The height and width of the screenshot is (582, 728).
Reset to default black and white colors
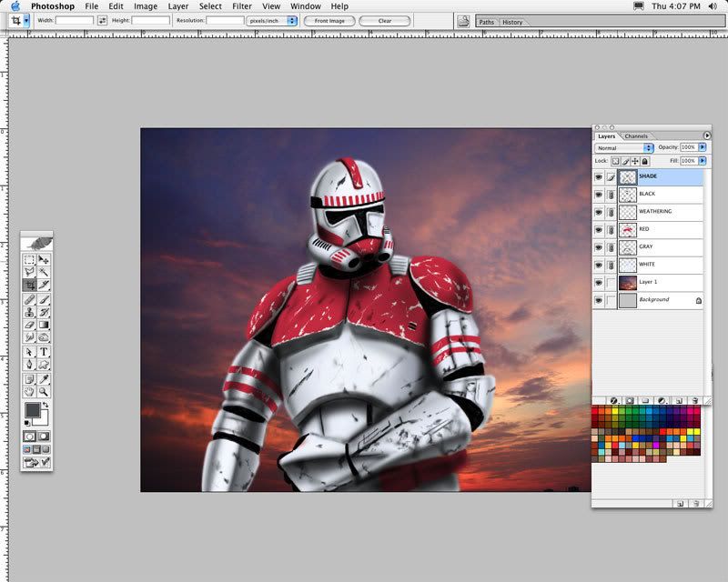(x=27, y=423)
